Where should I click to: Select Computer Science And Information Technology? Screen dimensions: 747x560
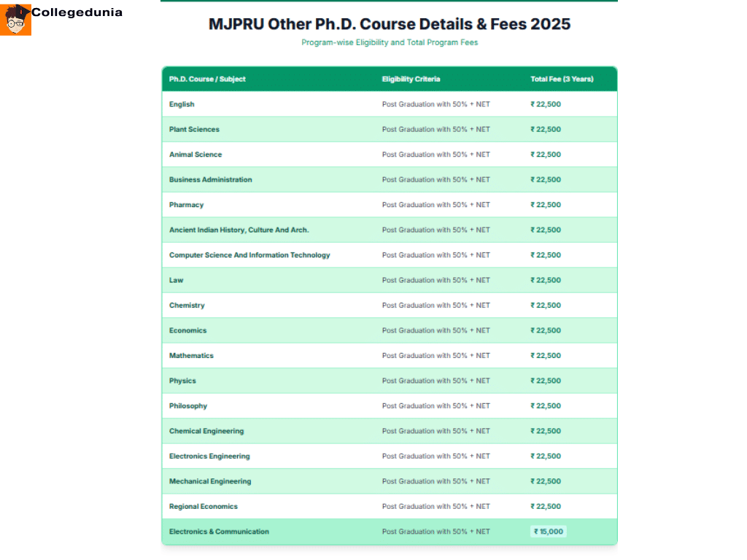click(249, 255)
